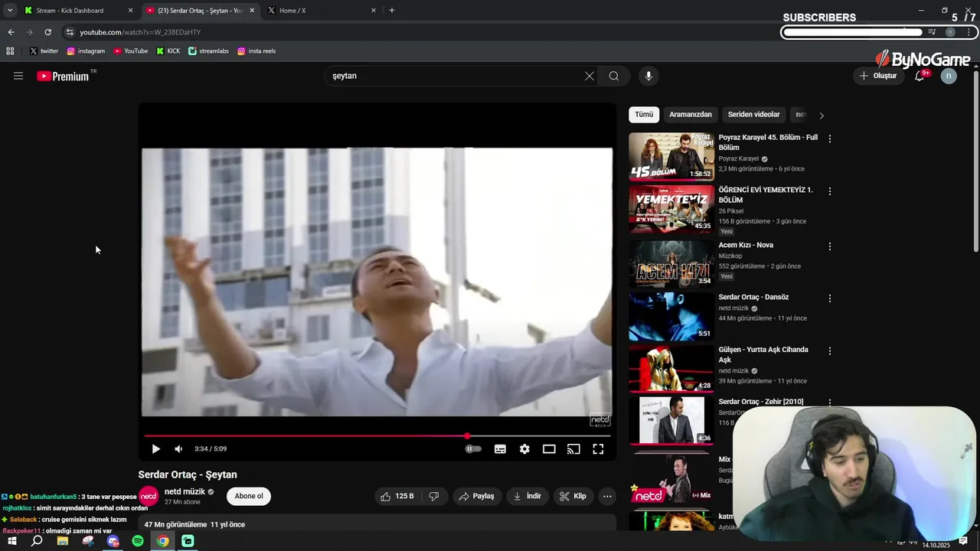Open Serdar Ortaç - Zehir [2010] title
Screen dimensions: 980x551
point(760,402)
